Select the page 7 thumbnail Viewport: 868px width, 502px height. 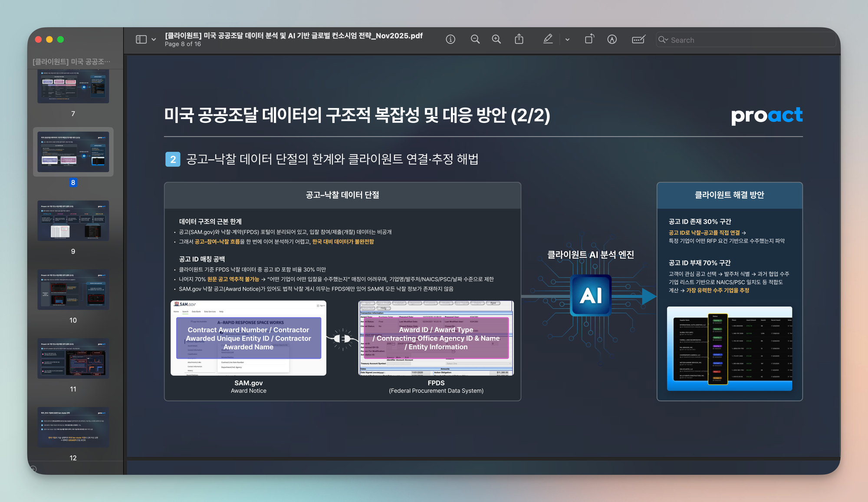[73, 86]
